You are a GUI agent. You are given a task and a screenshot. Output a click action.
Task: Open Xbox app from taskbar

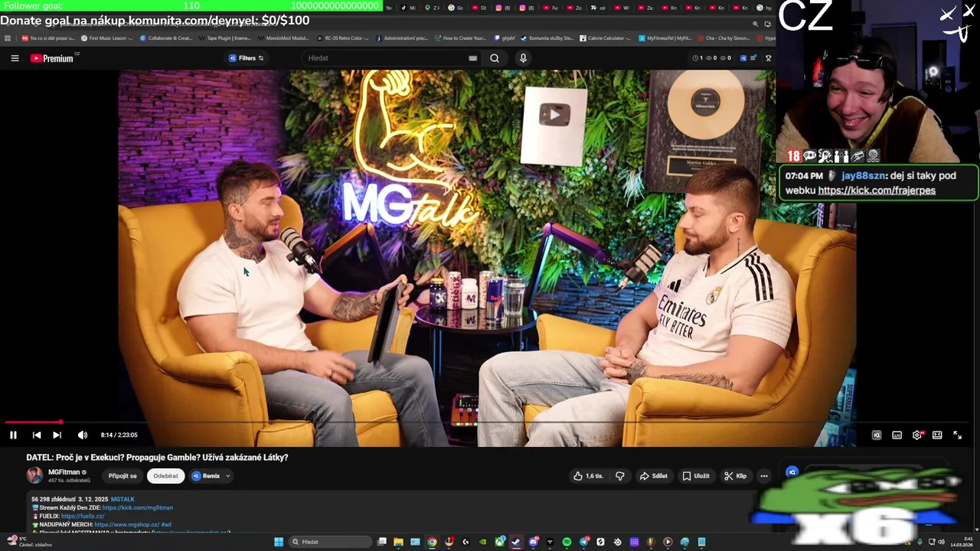click(x=499, y=542)
